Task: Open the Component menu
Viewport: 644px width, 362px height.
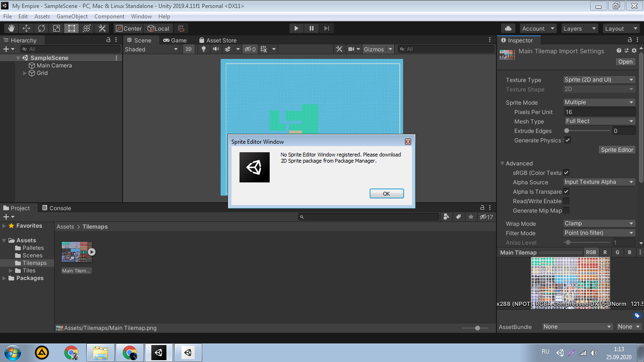Action: click(109, 16)
